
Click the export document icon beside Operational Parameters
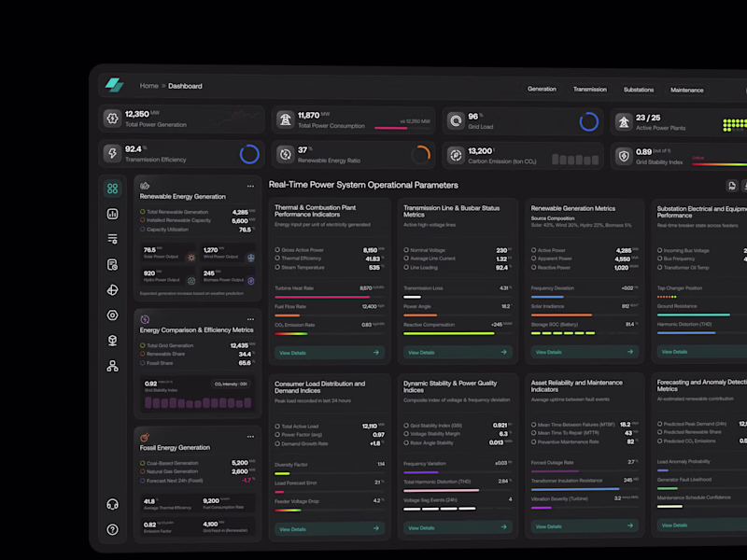pos(732,186)
